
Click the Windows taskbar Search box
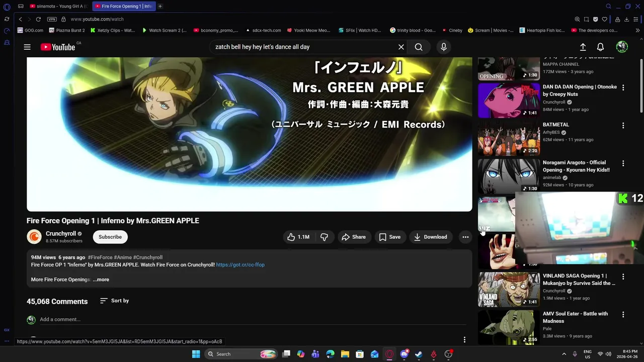pyautogui.click(x=242, y=354)
